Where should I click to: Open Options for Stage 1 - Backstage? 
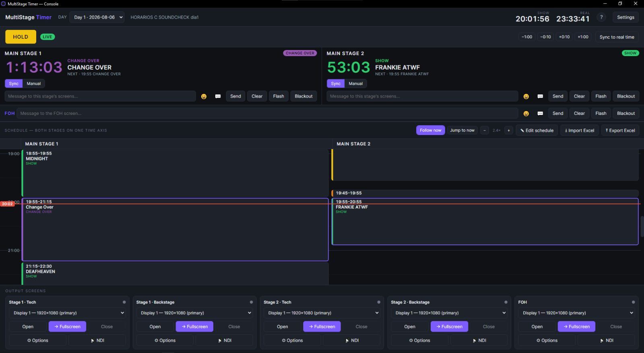click(165, 341)
